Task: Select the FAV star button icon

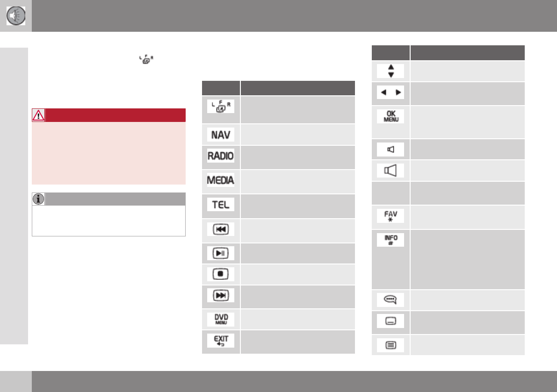Action: point(391,217)
